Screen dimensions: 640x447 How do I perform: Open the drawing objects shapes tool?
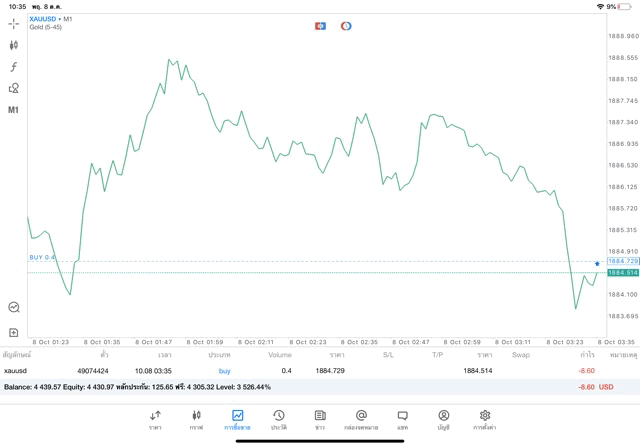[14, 88]
